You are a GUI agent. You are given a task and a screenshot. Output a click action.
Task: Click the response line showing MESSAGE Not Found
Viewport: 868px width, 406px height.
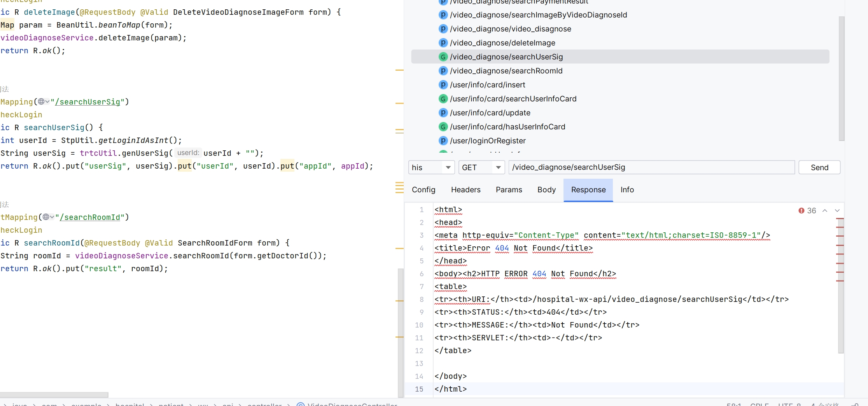point(537,325)
